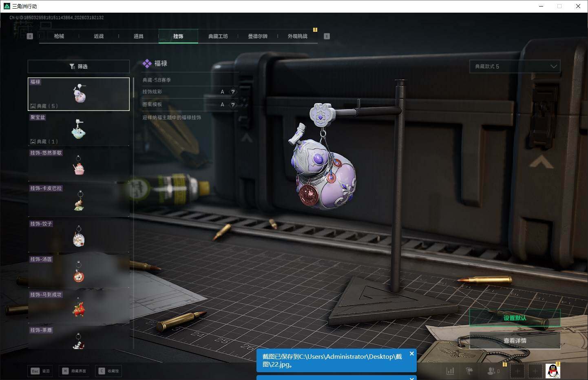588x380 pixels.
Task: Close the second notification partially shown below
Action: coord(412,378)
